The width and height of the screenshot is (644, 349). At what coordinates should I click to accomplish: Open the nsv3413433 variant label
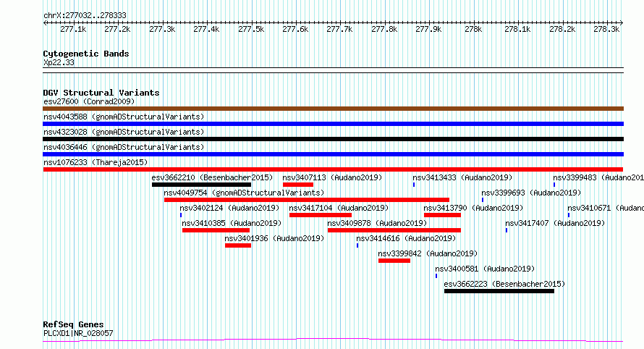coord(462,177)
